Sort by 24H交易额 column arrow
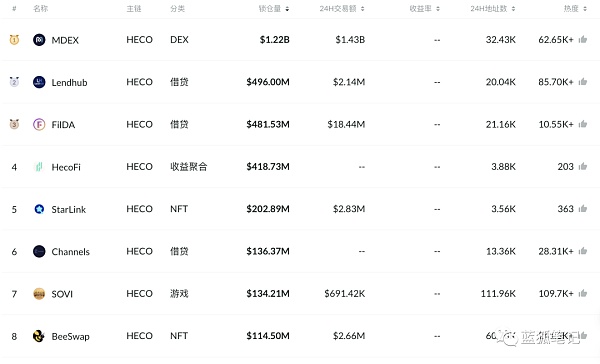This screenshot has height=364, width=600. (x=362, y=9)
